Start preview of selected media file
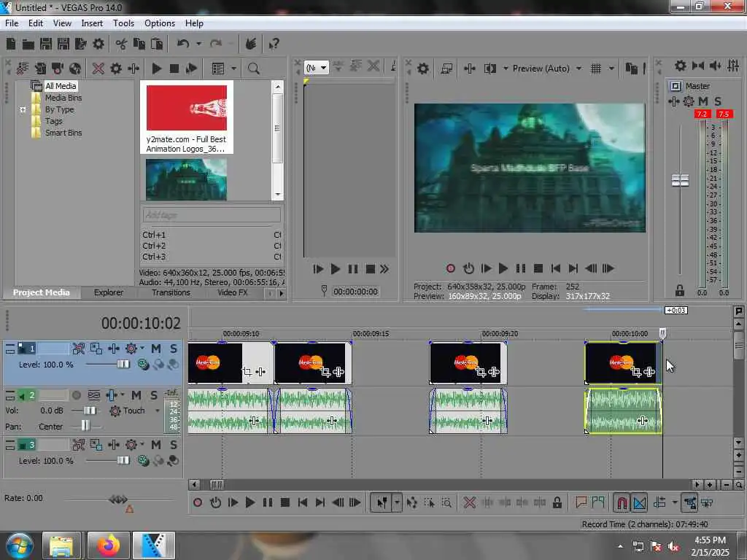 156,69
